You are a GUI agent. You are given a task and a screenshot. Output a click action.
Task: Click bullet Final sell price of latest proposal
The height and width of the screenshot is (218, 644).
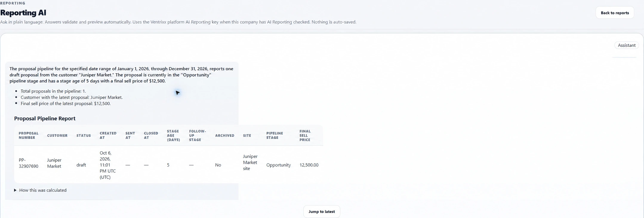(66, 103)
